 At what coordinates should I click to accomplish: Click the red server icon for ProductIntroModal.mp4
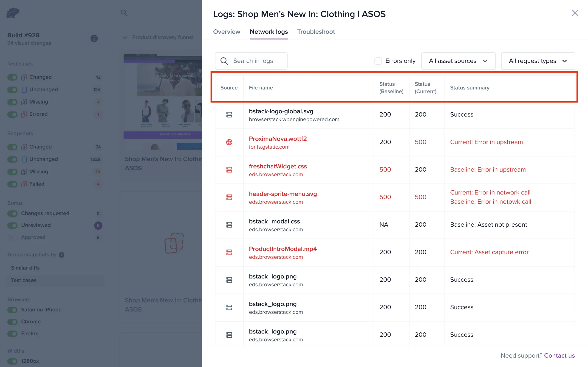coord(229,252)
